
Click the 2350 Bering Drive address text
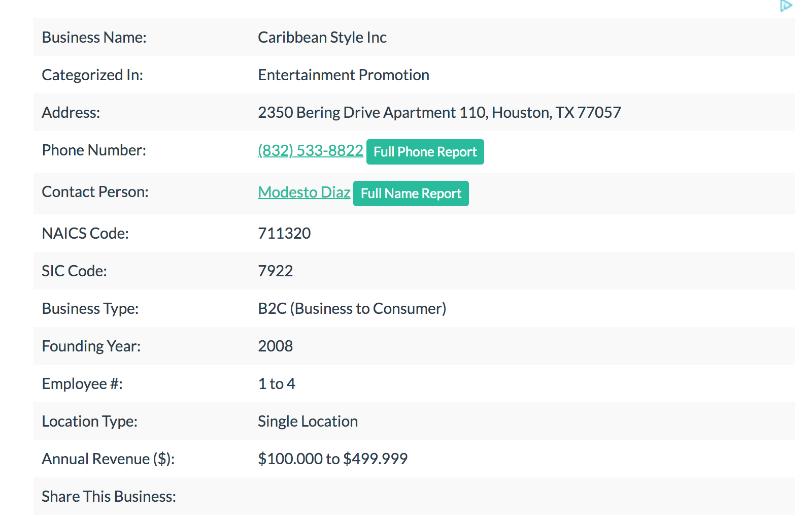pos(439,113)
